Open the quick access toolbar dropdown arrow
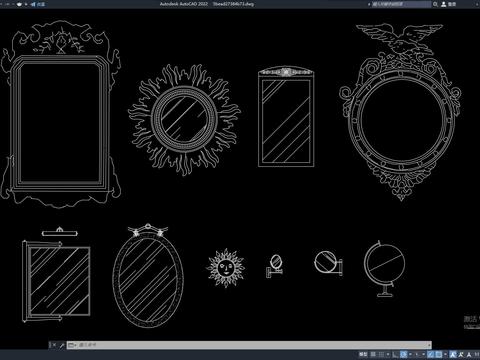Screen dimensions: 480x360 tap(26, 4)
